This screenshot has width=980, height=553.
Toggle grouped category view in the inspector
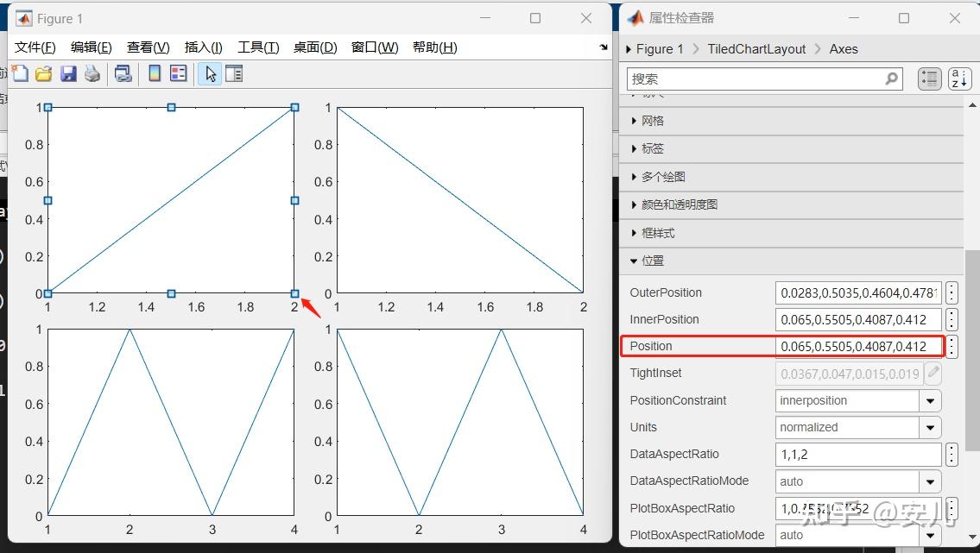[930, 79]
